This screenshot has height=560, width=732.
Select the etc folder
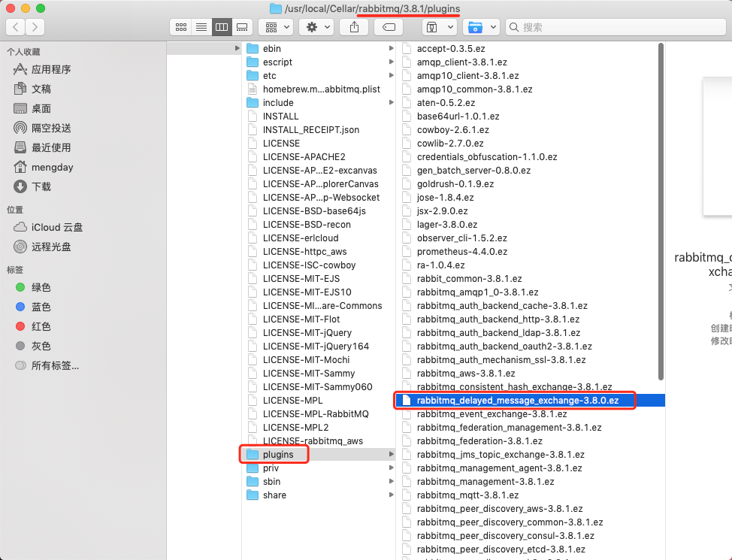(x=319, y=76)
